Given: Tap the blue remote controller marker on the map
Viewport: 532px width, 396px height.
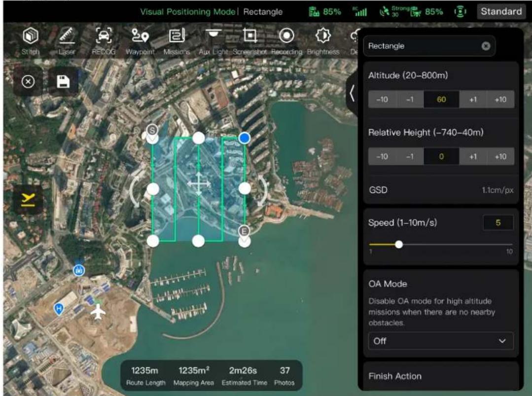Looking at the screenshot, I should click(x=79, y=270).
